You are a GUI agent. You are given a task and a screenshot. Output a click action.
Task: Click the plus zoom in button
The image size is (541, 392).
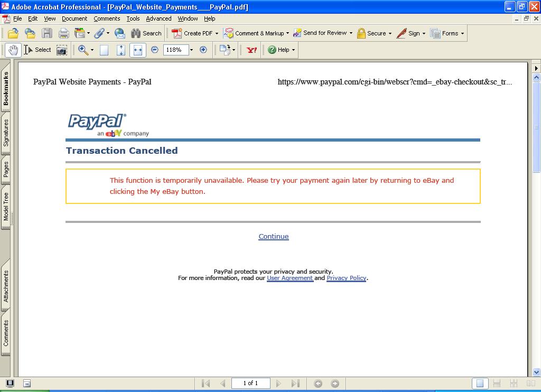(203, 50)
